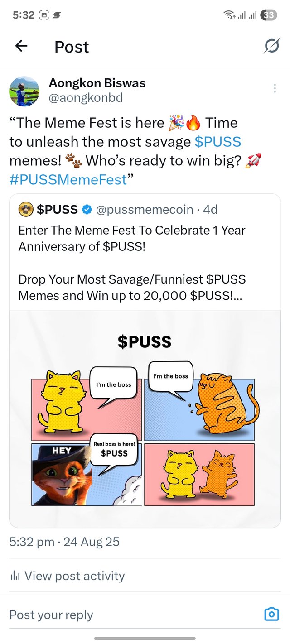Screen dimensions: 290x644
Task: Open the @pussmemecoin quoted handle
Action: (145, 210)
